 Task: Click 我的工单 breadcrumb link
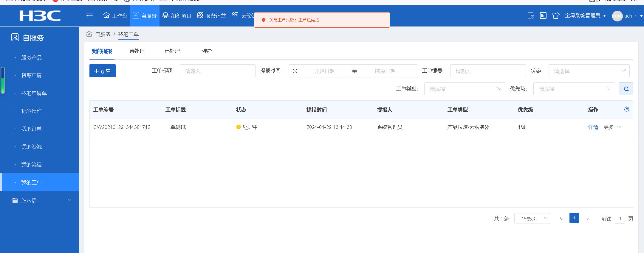pyautogui.click(x=129, y=35)
